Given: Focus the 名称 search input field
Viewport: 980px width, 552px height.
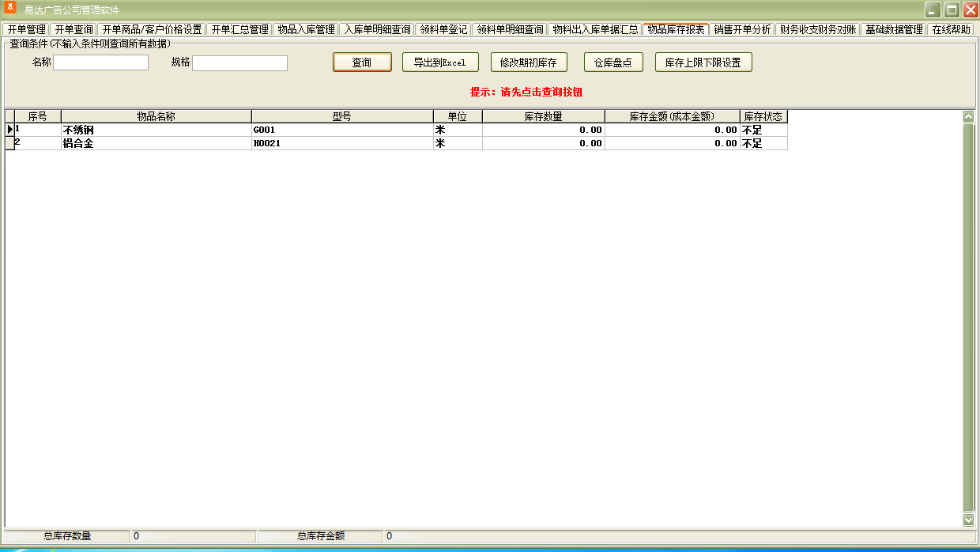Looking at the screenshot, I should click(100, 62).
